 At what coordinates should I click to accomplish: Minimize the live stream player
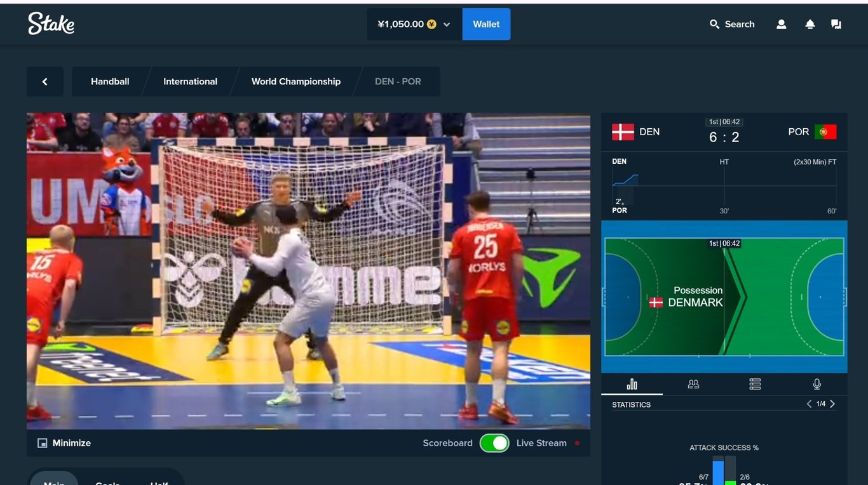click(x=64, y=443)
